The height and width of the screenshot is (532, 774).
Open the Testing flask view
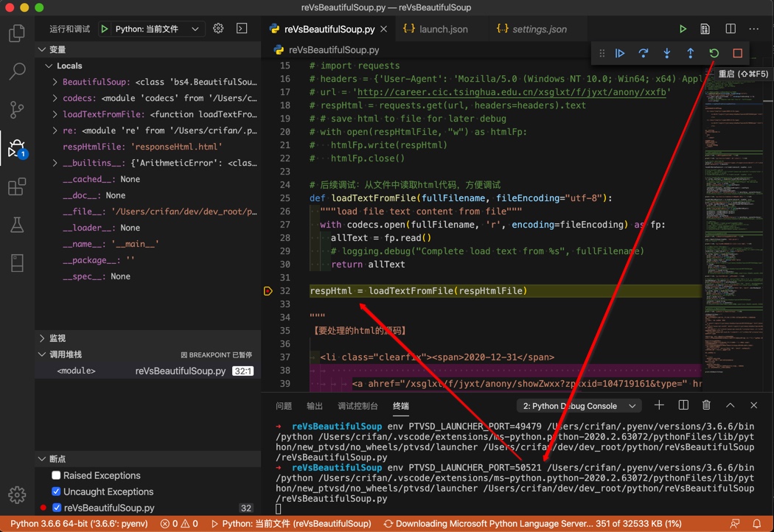click(x=17, y=225)
